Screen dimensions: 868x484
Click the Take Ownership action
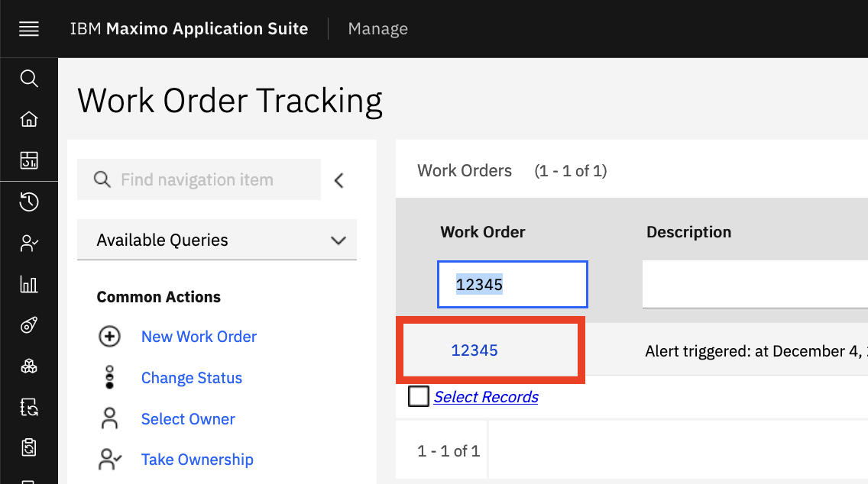click(x=197, y=460)
